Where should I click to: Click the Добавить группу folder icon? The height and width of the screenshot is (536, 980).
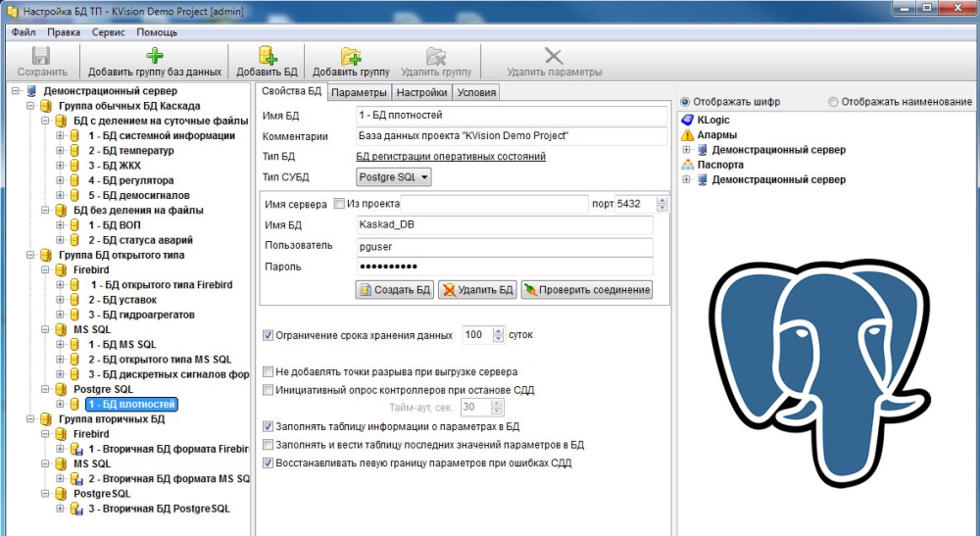coord(351,56)
